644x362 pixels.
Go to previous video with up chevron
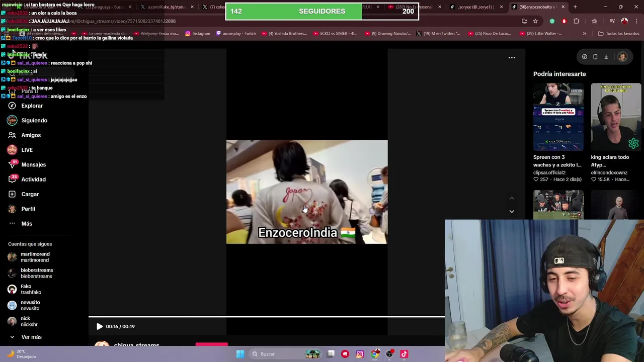[x=512, y=198]
